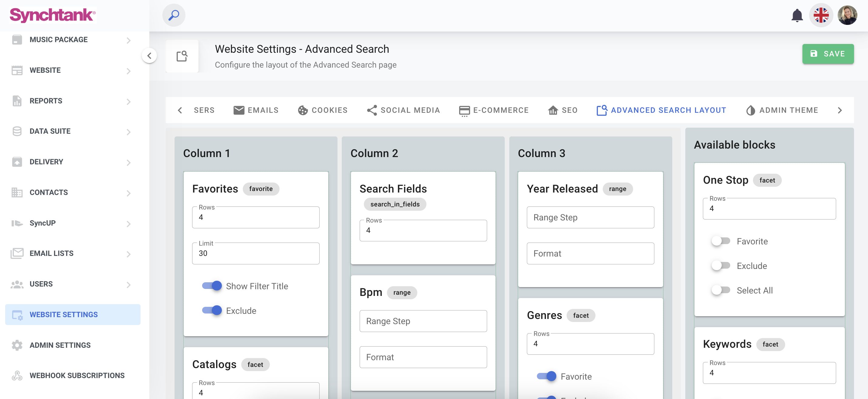Viewport: 868px width, 399px height.
Task: Open the notifications bell
Action: coord(797,15)
